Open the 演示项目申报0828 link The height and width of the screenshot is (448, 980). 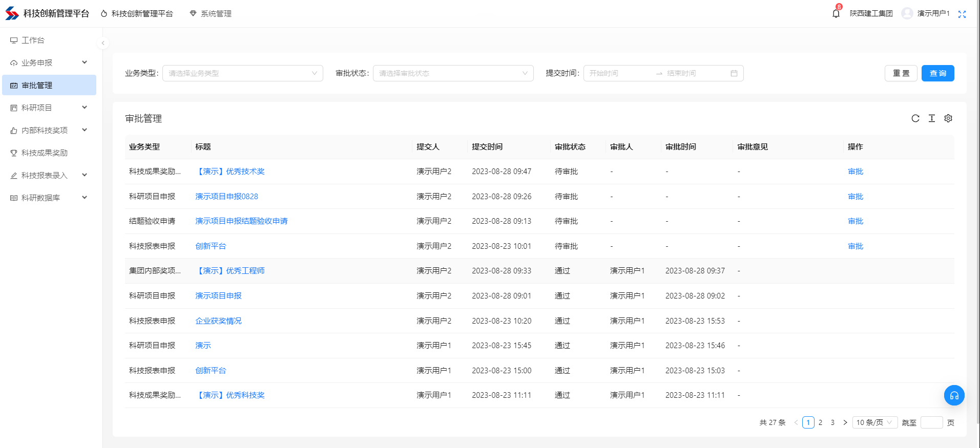tap(226, 197)
